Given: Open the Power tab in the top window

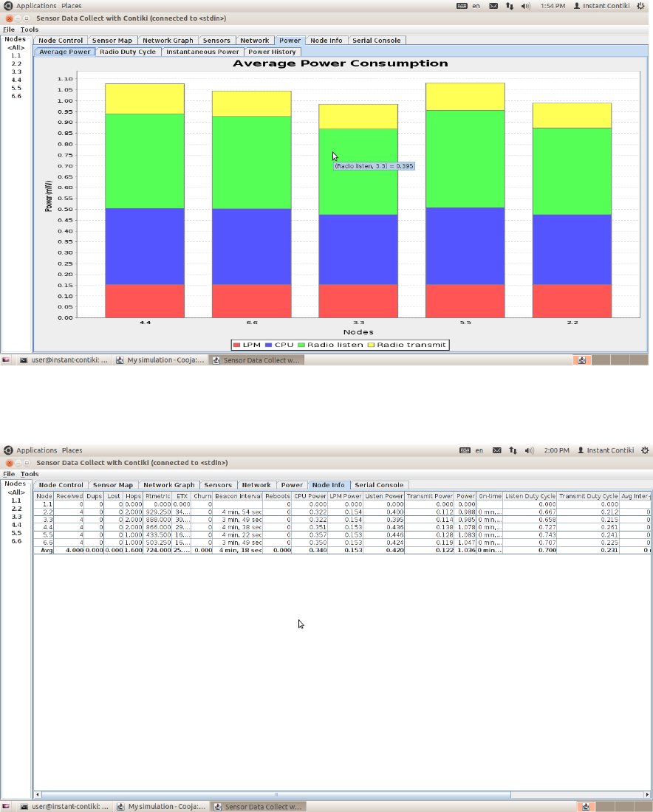Looking at the screenshot, I should pyautogui.click(x=290, y=41).
